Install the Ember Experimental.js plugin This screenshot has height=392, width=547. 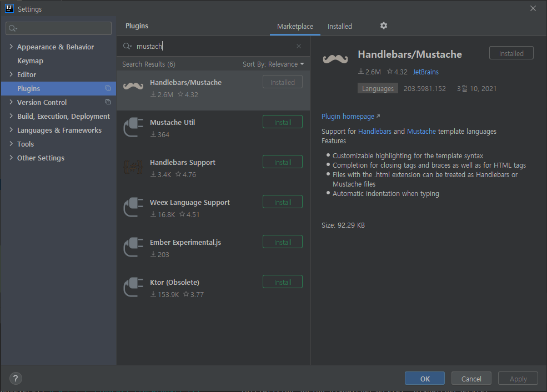[x=283, y=242]
